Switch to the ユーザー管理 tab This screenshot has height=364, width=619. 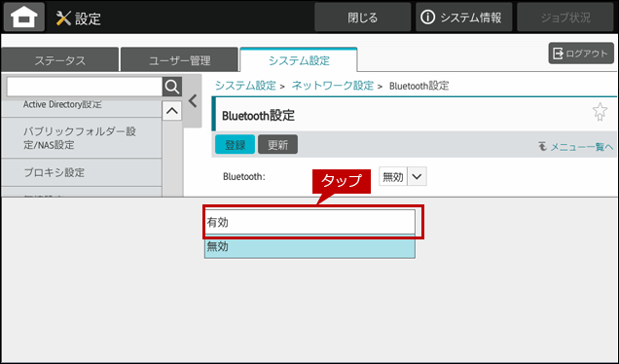[x=179, y=60]
